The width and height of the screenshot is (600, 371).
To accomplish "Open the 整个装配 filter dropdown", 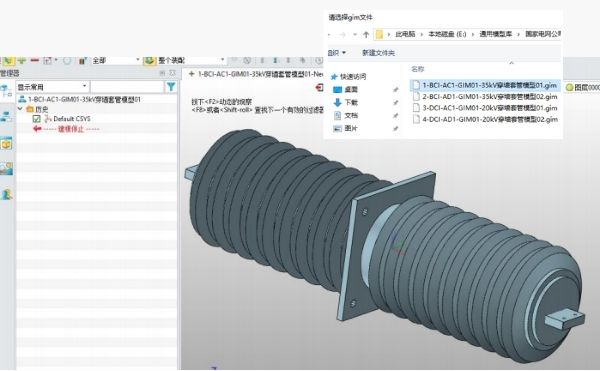I will 191,60.
